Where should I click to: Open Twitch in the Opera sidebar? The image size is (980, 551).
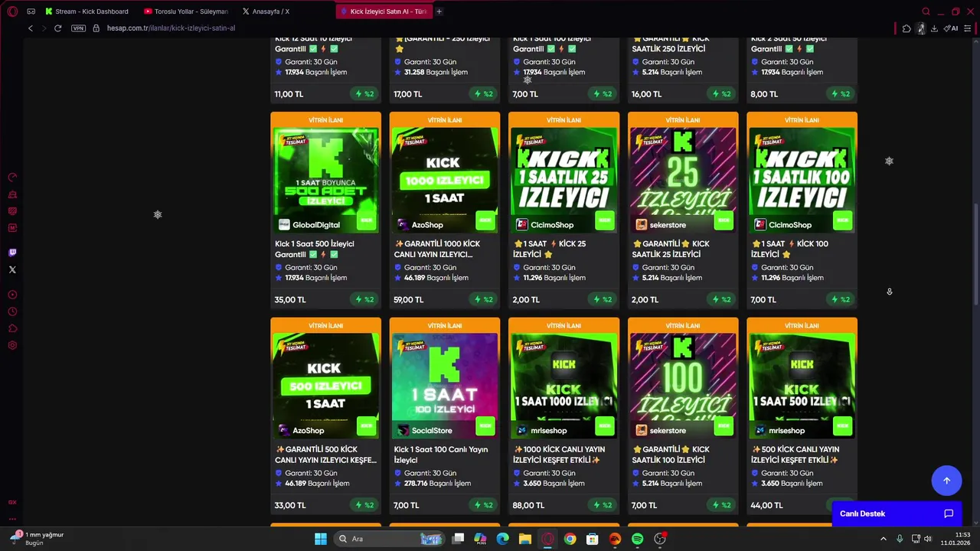click(x=12, y=253)
